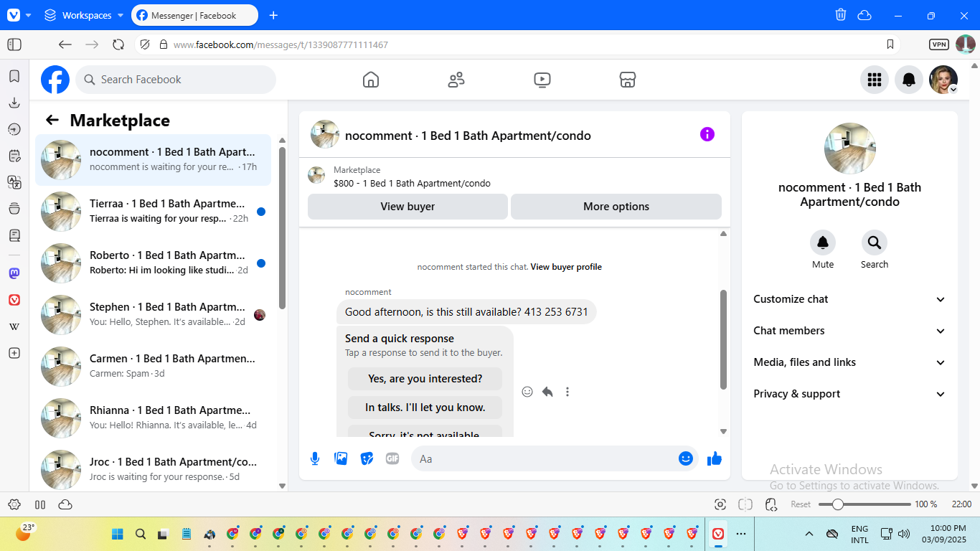The height and width of the screenshot is (551, 980).
Task: Open Roberto's apartment chat
Action: click(x=153, y=263)
